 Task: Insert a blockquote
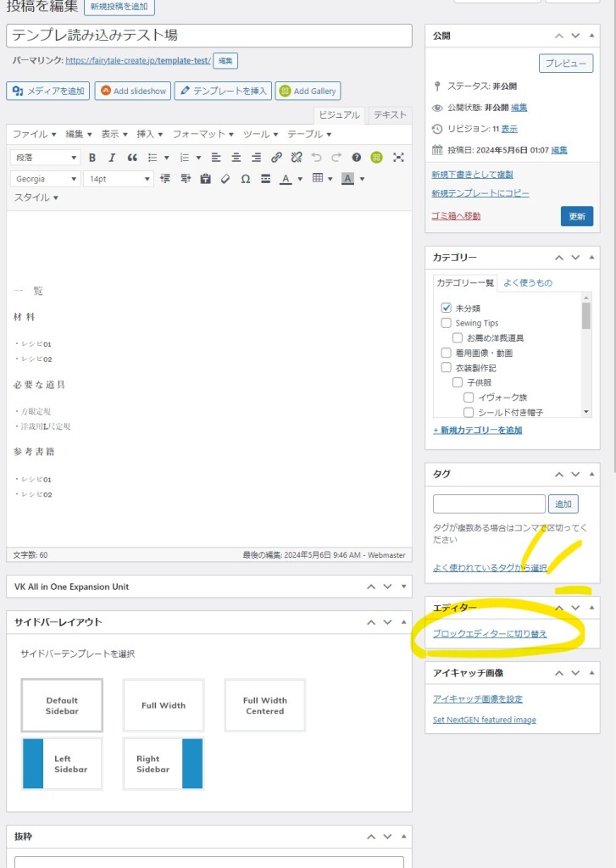(x=132, y=158)
